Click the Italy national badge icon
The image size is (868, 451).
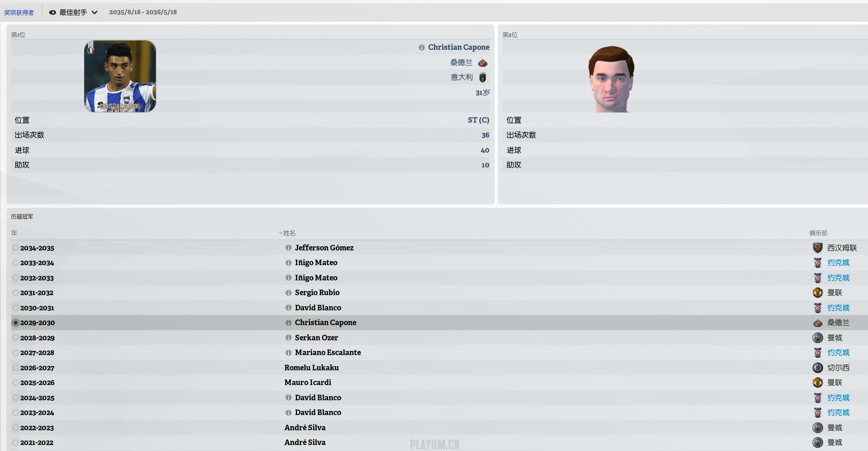[x=483, y=77]
